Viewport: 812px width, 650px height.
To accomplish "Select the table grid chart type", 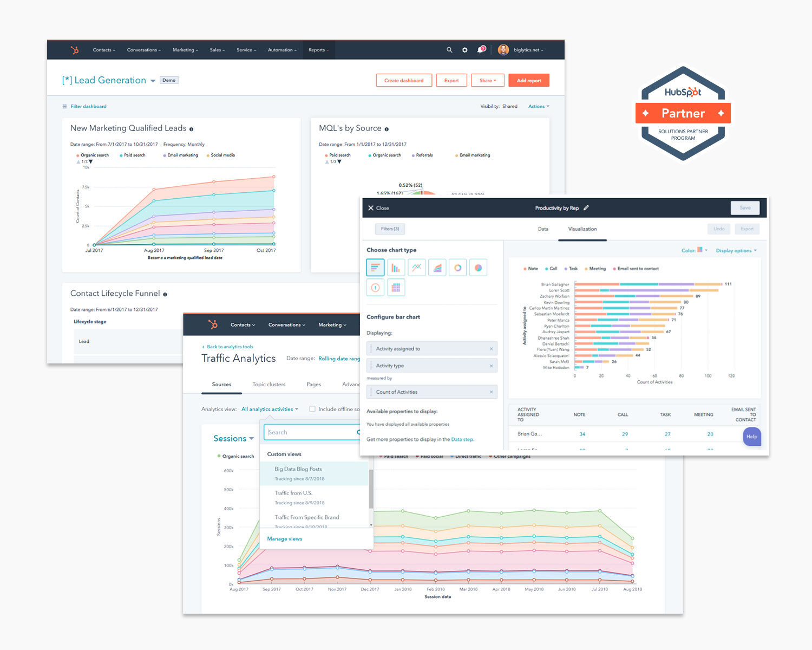I will pyautogui.click(x=396, y=288).
